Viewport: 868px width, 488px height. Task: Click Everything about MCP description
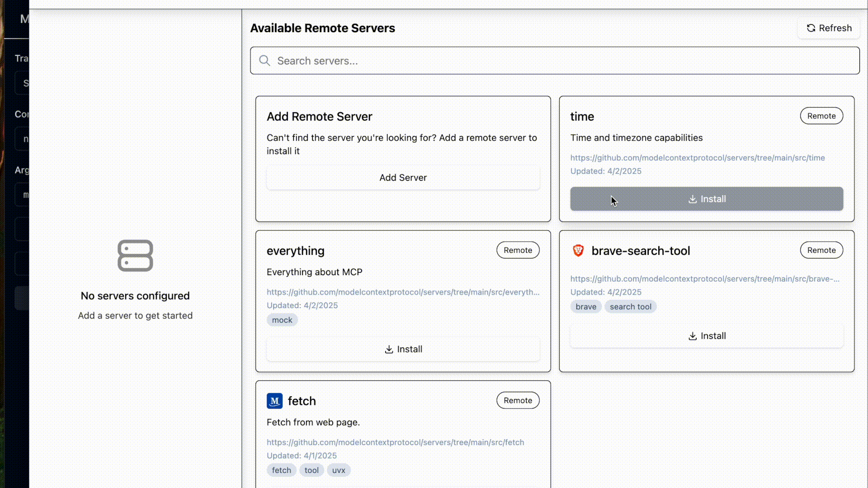(314, 272)
